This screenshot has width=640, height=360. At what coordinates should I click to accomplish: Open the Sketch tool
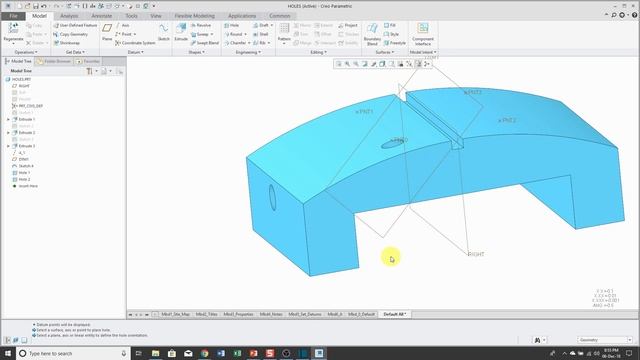click(164, 31)
